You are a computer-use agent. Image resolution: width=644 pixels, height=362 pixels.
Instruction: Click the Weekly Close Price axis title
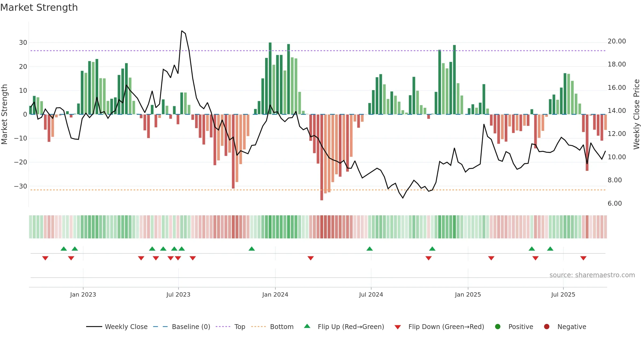tap(636, 114)
